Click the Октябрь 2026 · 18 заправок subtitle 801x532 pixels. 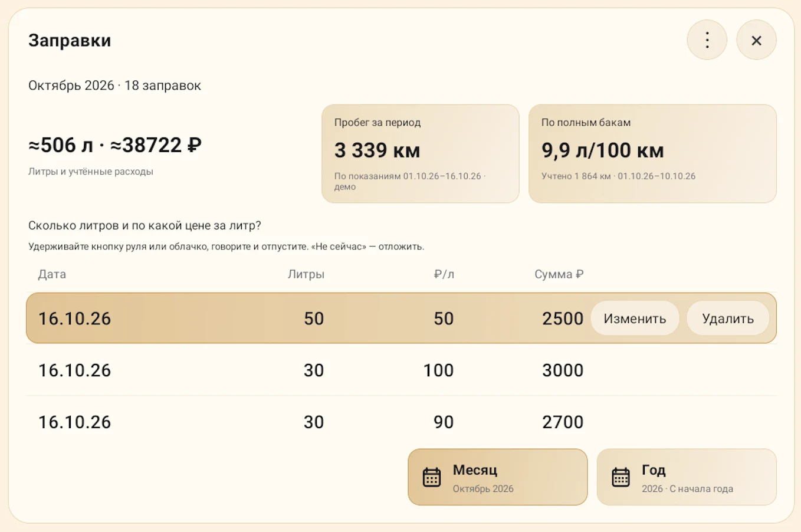coord(114,86)
